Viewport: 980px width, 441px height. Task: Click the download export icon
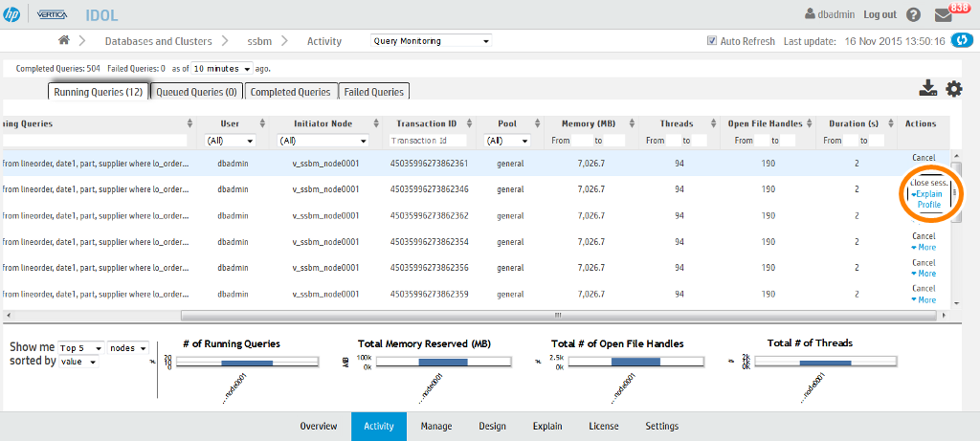pyautogui.click(x=927, y=89)
